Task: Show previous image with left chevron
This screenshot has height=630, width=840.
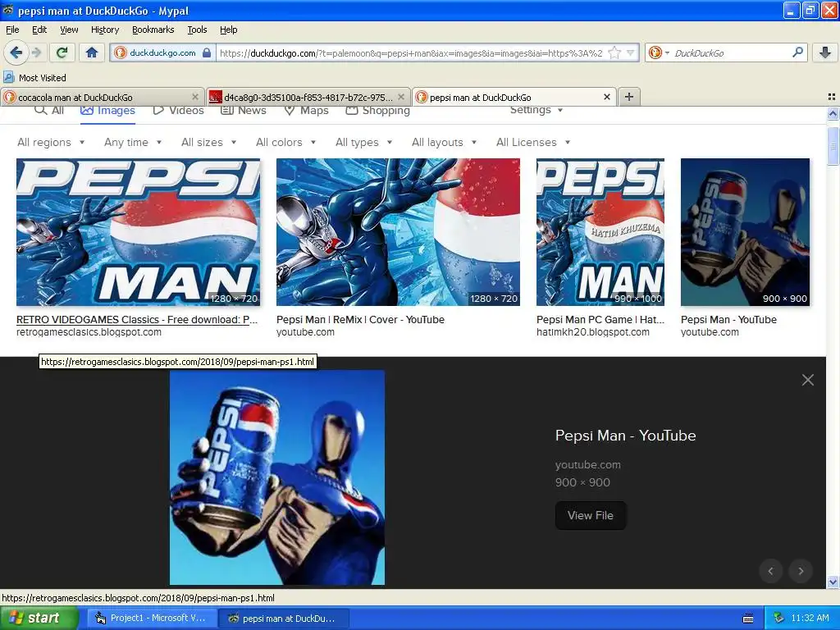Action: click(x=770, y=571)
